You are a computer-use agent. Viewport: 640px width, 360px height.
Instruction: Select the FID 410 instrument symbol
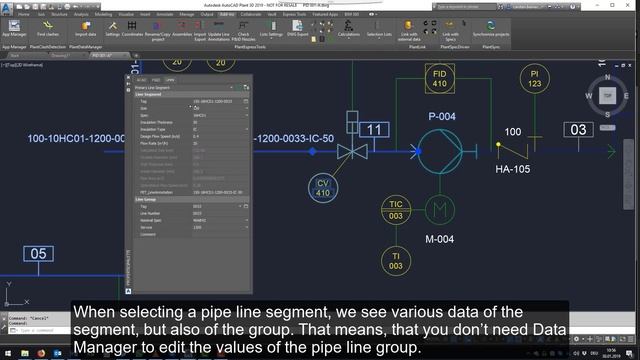pyautogui.click(x=440, y=78)
